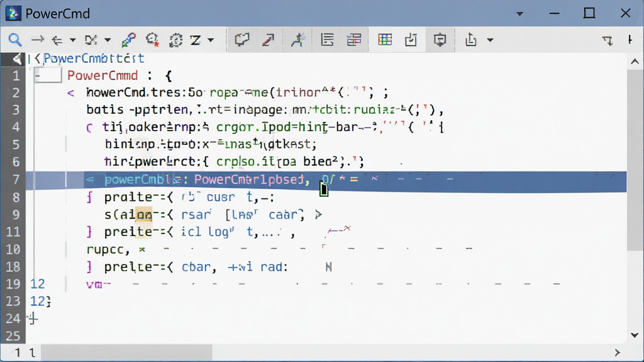644x362 pixels.
Task: Click the magnifier search icon in toolbar
Action: pos(15,40)
